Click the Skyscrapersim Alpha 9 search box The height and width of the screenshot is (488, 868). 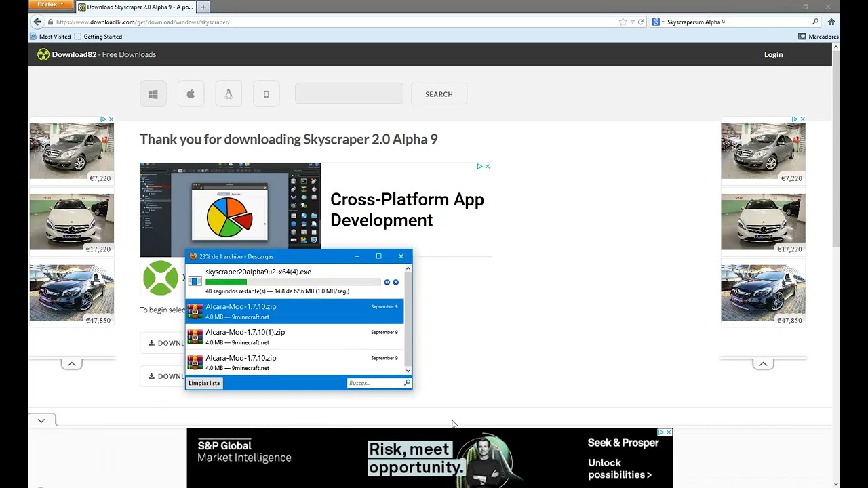[x=738, y=22]
